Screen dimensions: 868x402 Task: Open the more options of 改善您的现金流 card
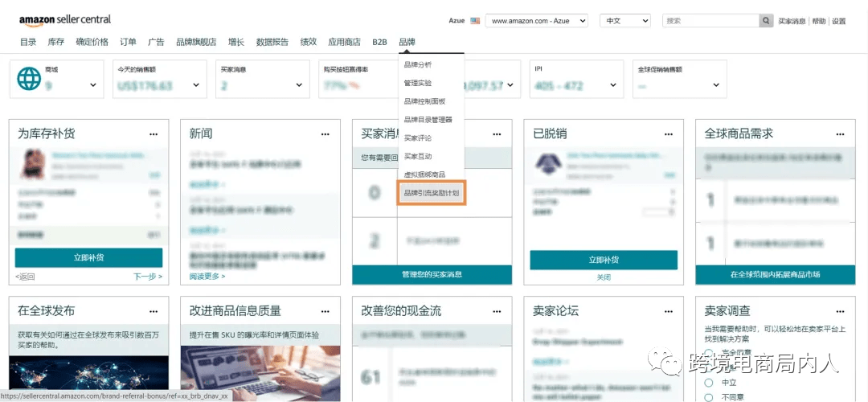click(497, 311)
